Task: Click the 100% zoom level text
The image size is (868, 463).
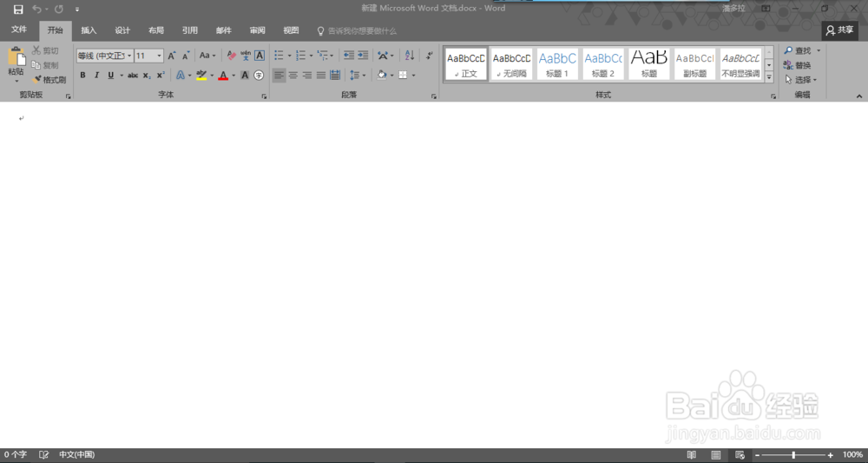Action: 852,454
